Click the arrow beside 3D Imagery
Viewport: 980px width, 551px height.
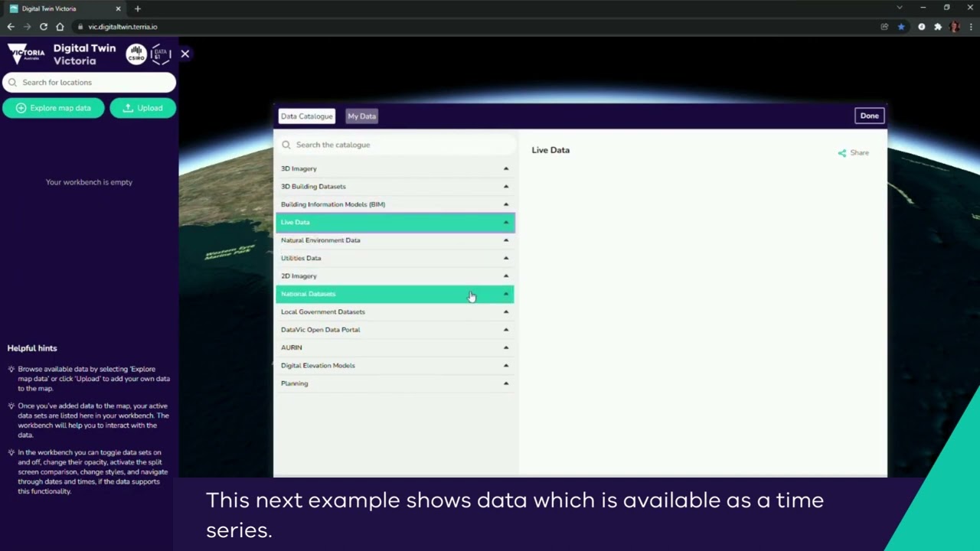[x=506, y=168]
